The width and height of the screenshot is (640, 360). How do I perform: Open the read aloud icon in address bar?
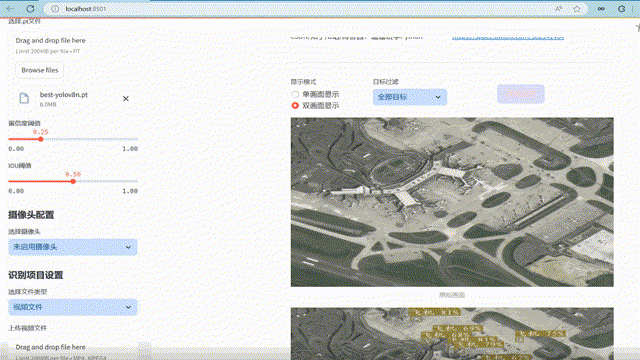pyautogui.click(x=558, y=9)
